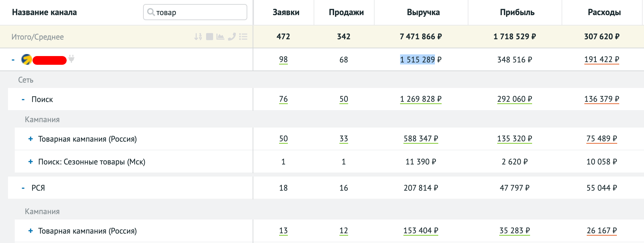Click the sort order icon in totals row

(198, 37)
